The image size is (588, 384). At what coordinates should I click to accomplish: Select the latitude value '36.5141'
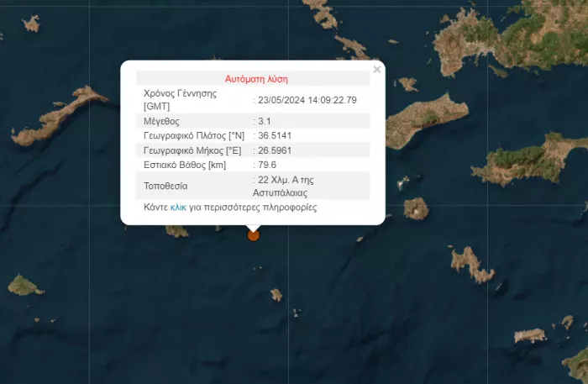275,135
